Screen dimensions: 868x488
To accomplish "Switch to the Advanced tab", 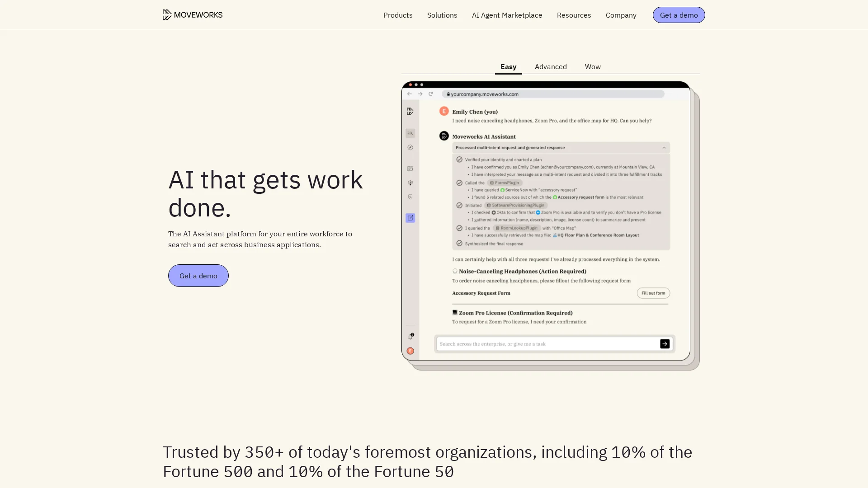I will click(550, 66).
